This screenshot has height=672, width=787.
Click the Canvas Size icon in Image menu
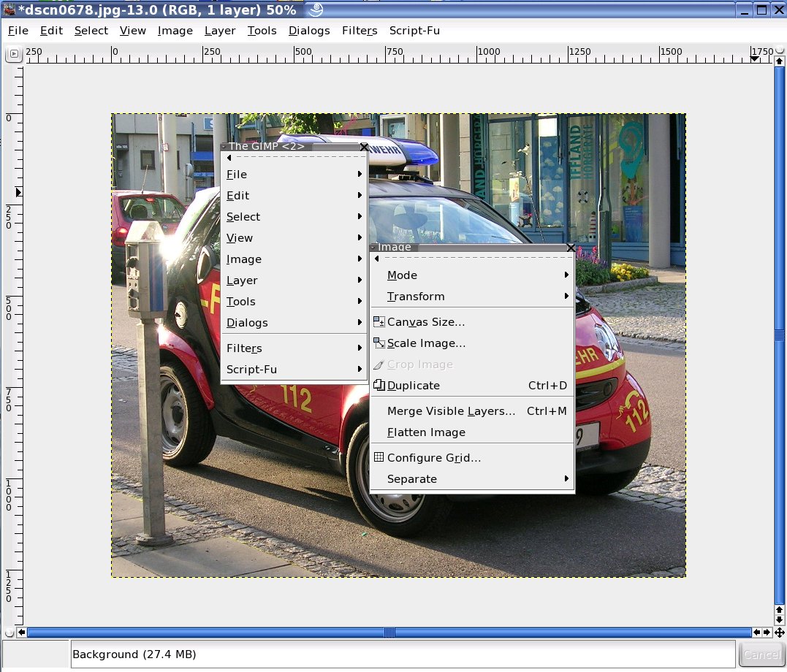point(379,322)
